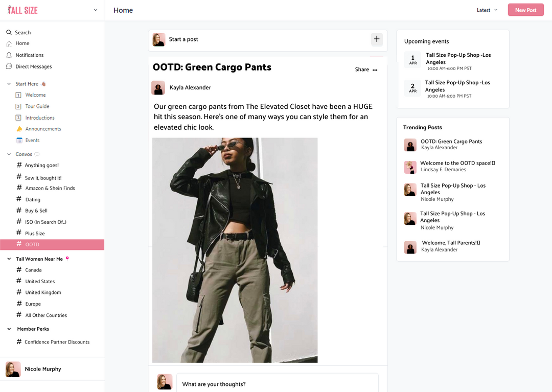Collapse the Tall Women Near Me section

pyautogui.click(x=9, y=259)
